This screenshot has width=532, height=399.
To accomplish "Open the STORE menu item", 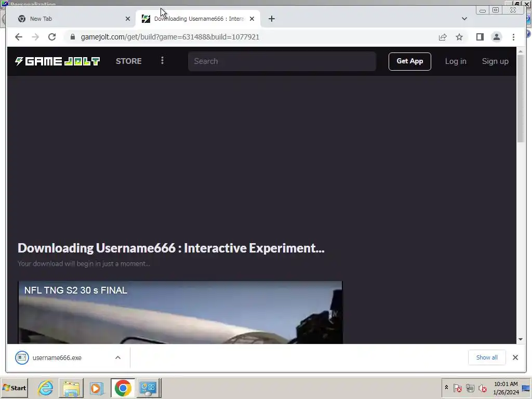I will [x=129, y=61].
